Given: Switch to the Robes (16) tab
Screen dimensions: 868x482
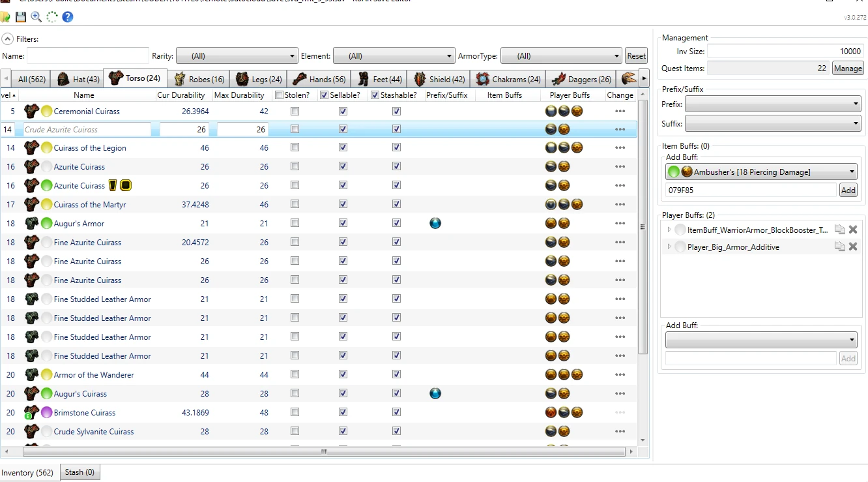Looking at the screenshot, I should pos(200,79).
